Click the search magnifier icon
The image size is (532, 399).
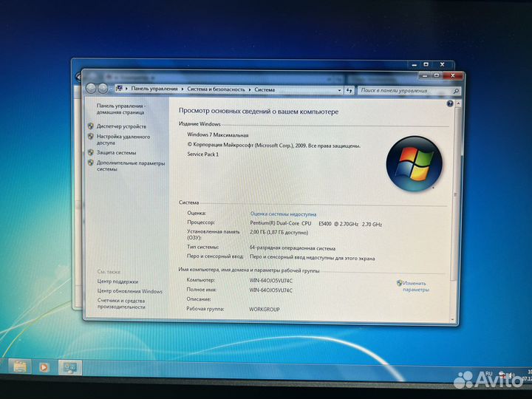pos(456,91)
